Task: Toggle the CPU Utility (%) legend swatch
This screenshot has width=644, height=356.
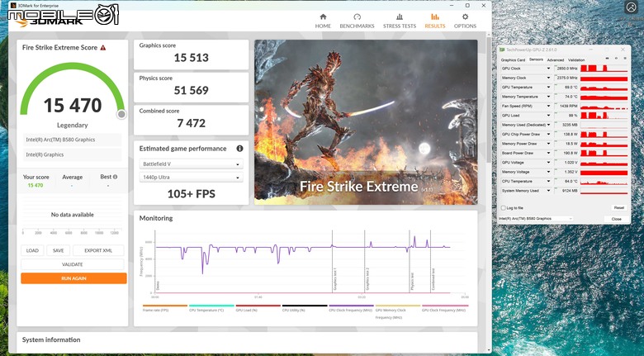Action: pos(305,306)
